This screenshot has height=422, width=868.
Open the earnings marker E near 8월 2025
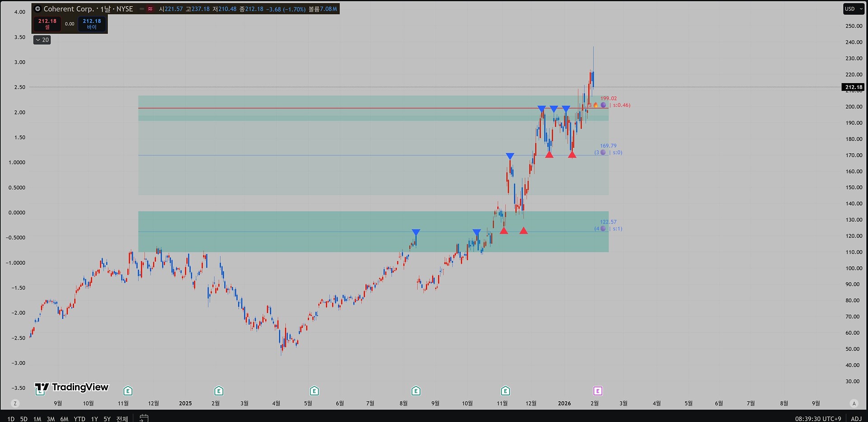click(x=416, y=391)
